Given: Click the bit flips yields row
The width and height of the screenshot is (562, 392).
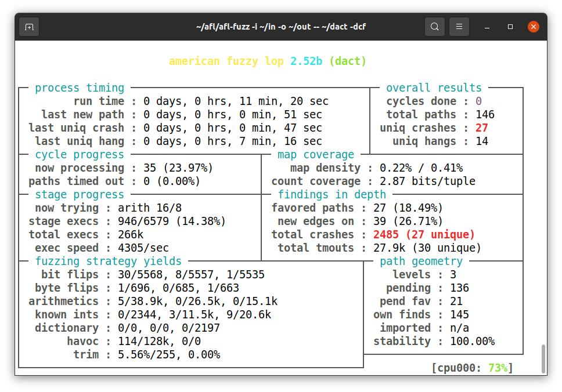Looking at the screenshot, I should coord(153,275).
